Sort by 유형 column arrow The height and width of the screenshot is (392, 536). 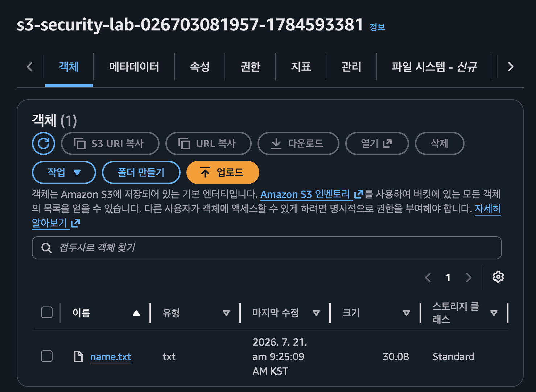(226, 313)
